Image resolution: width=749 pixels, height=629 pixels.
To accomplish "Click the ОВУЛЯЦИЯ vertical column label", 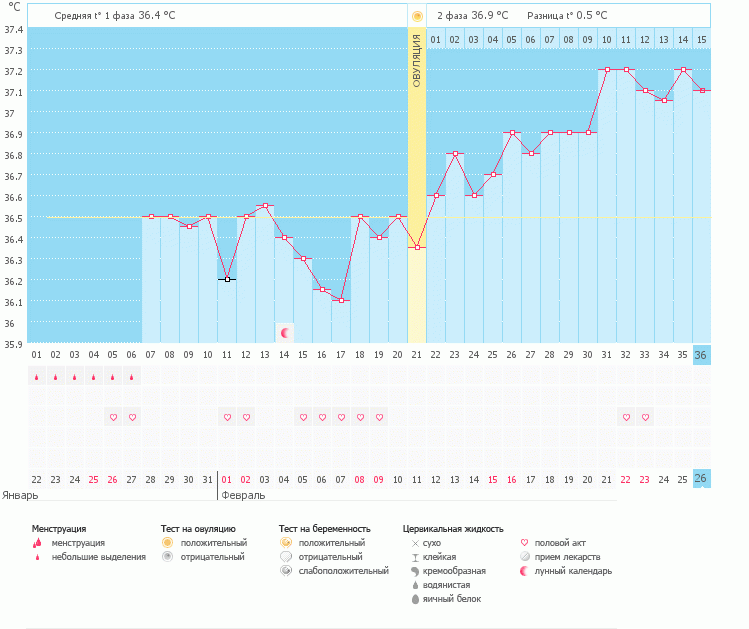I will [x=417, y=61].
